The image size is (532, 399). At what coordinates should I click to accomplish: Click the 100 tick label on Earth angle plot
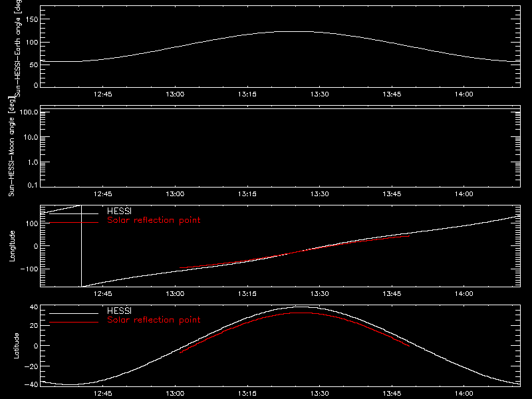pos(32,43)
